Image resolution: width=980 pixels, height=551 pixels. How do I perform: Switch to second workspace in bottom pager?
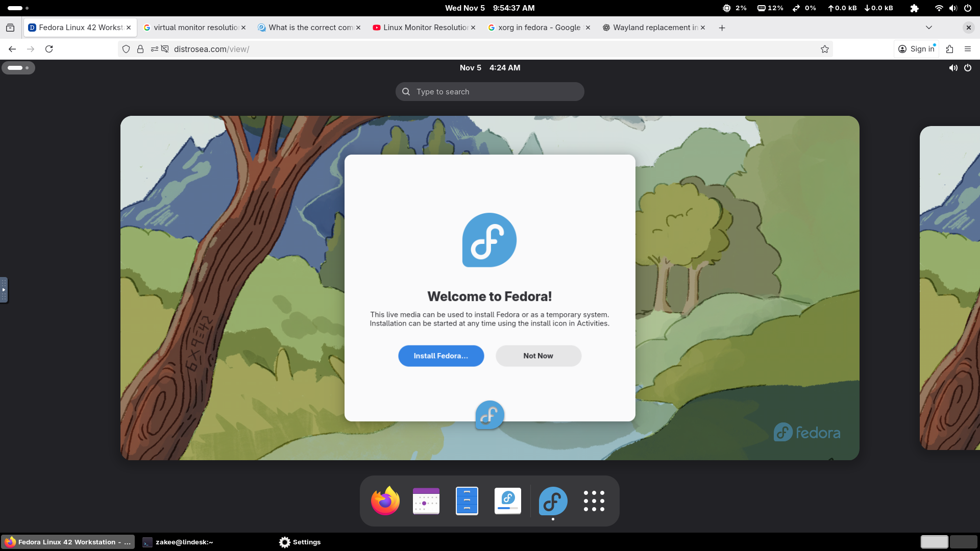coord(963,542)
